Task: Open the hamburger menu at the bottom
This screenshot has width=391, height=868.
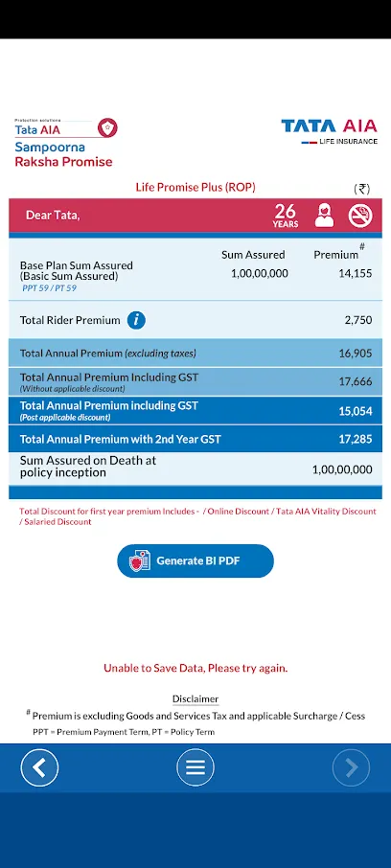Action: [x=195, y=767]
